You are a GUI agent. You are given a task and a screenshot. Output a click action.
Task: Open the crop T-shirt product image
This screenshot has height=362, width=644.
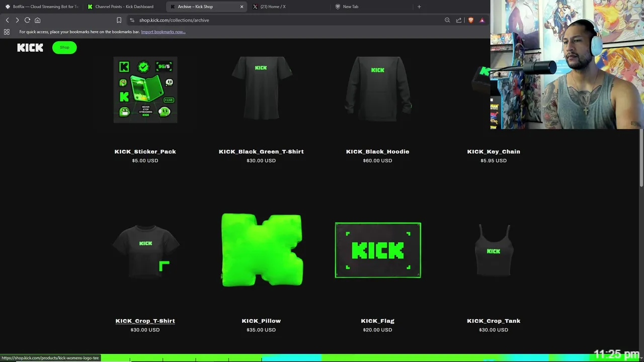(x=145, y=250)
